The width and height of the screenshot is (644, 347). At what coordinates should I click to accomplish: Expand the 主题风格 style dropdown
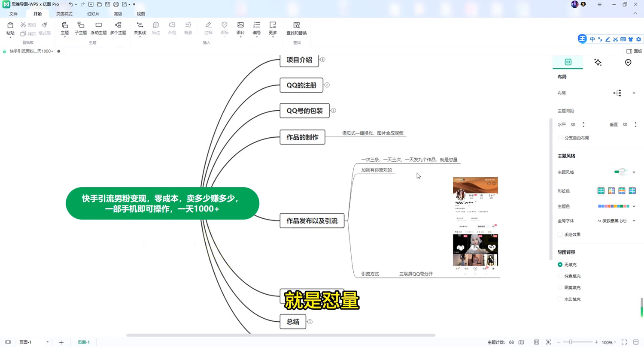(x=634, y=172)
